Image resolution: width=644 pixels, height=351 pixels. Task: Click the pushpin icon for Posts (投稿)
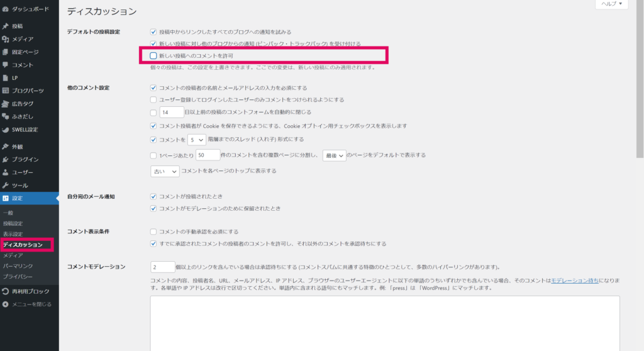(x=6, y=26)
